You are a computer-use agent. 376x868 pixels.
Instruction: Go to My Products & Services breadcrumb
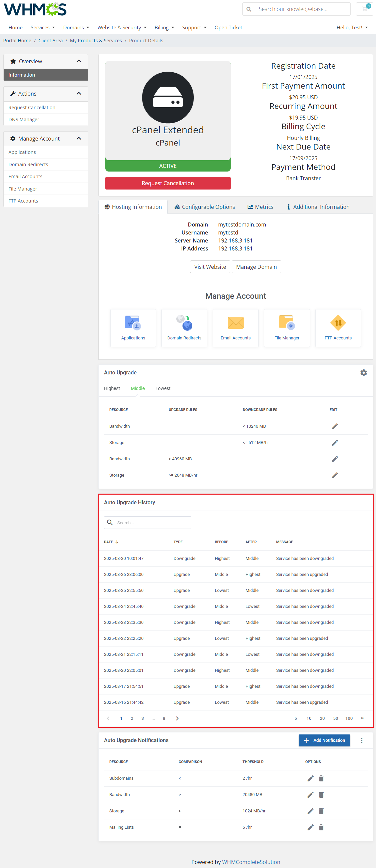coord(96,40)
